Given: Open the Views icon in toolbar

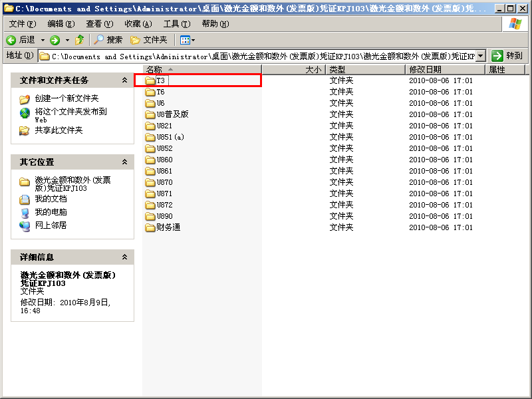Looking at the screenshot, I should pos(186,40).
